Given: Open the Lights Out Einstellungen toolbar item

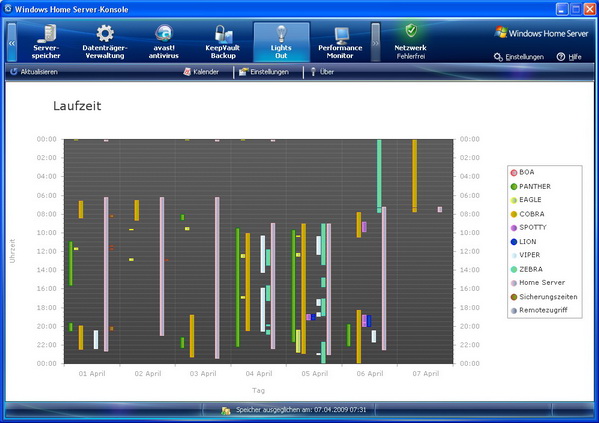Looking at the screenshot, I should point(264,72).
